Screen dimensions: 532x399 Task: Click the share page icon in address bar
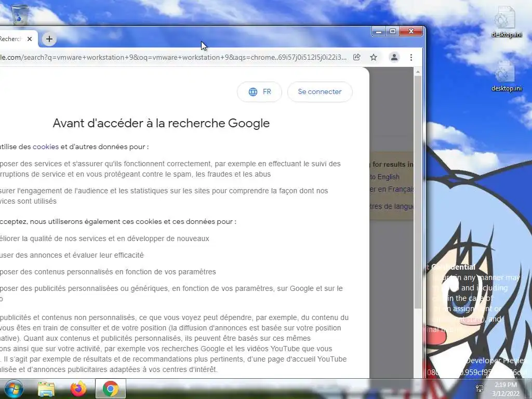(356, 57)
